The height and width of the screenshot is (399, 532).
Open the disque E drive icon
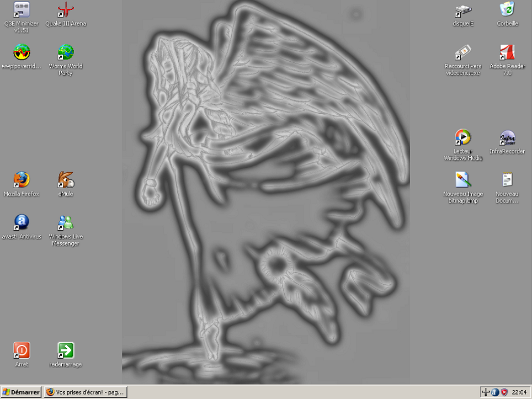(x=463, y=10)
